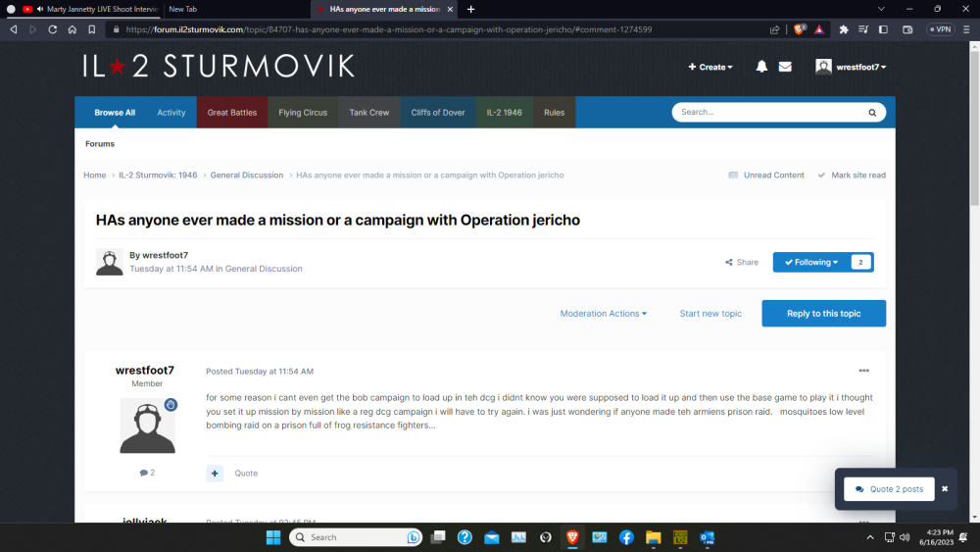
Task: Open Brave wallet icon
Action: click(907, 29)
